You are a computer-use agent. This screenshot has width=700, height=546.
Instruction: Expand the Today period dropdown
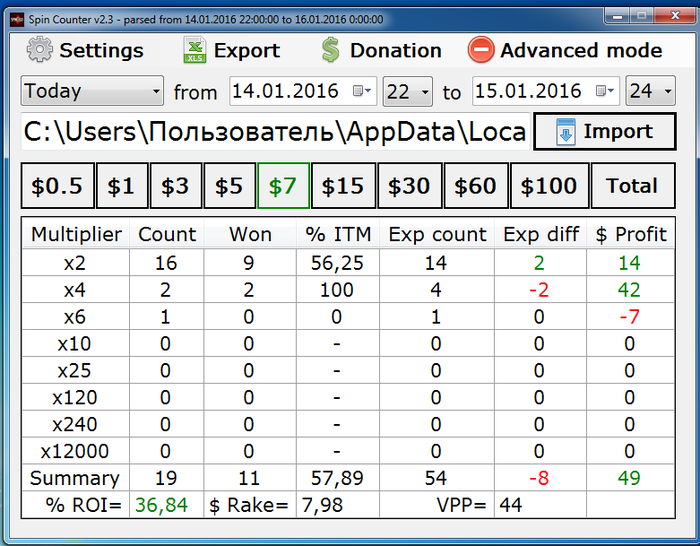pyautogui.click(x=92, y=91)
